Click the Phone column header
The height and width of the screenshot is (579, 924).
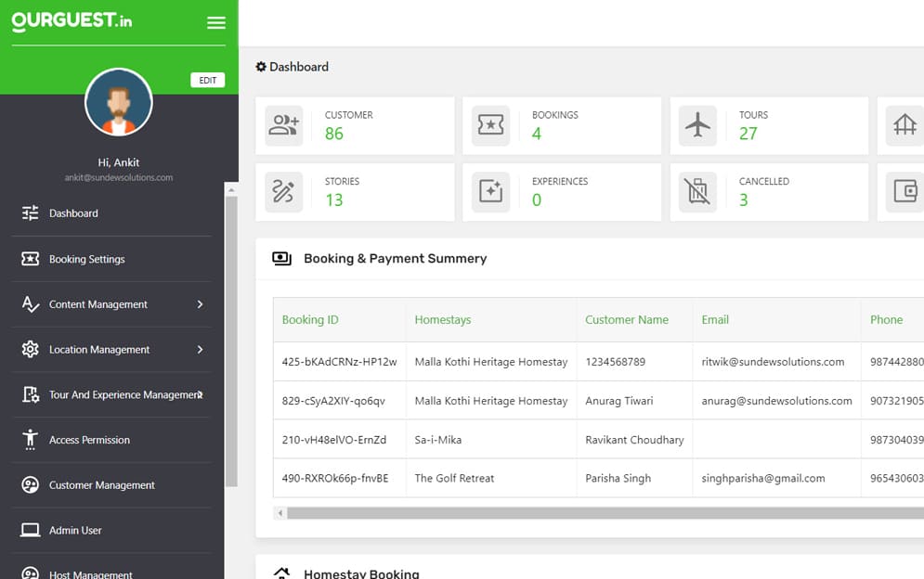pos(886,320)
